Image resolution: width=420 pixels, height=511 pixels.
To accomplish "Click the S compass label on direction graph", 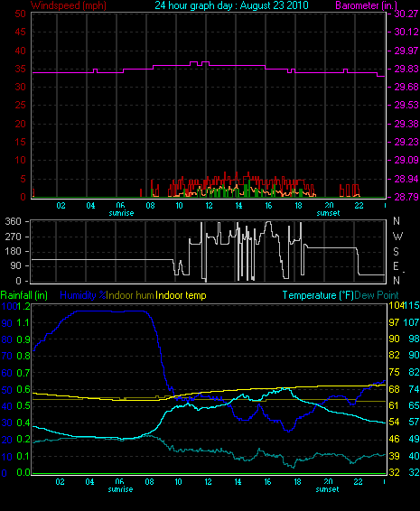I will (396, 251).
